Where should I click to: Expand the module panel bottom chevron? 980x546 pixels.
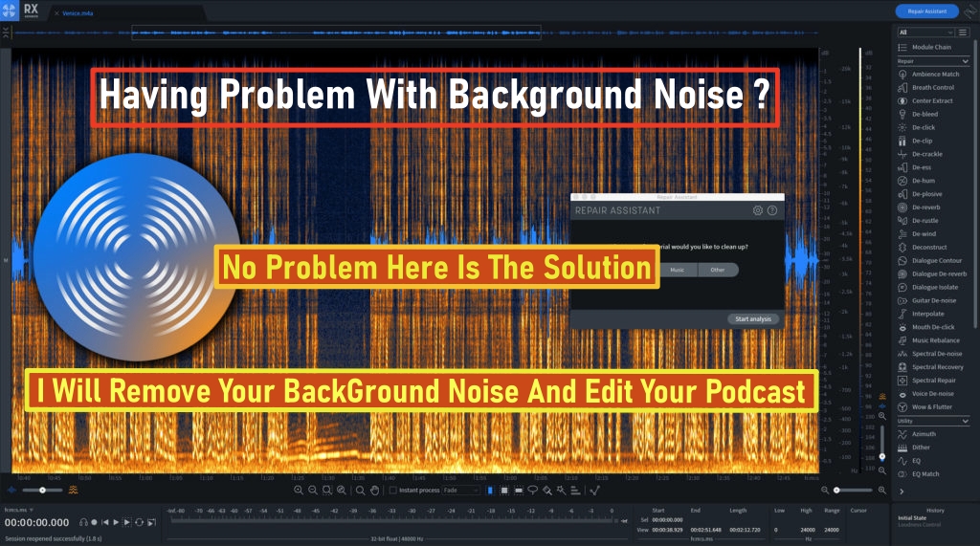point(902,491)
